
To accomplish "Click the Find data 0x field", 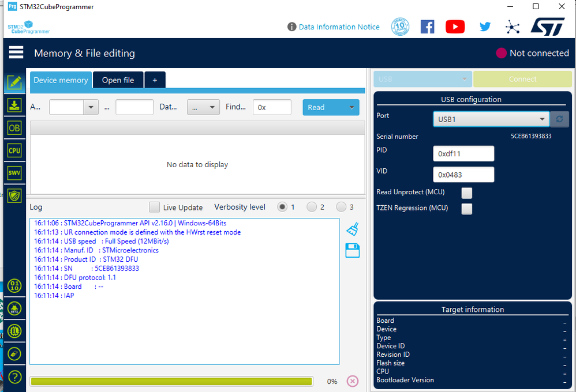I will 272,107.
